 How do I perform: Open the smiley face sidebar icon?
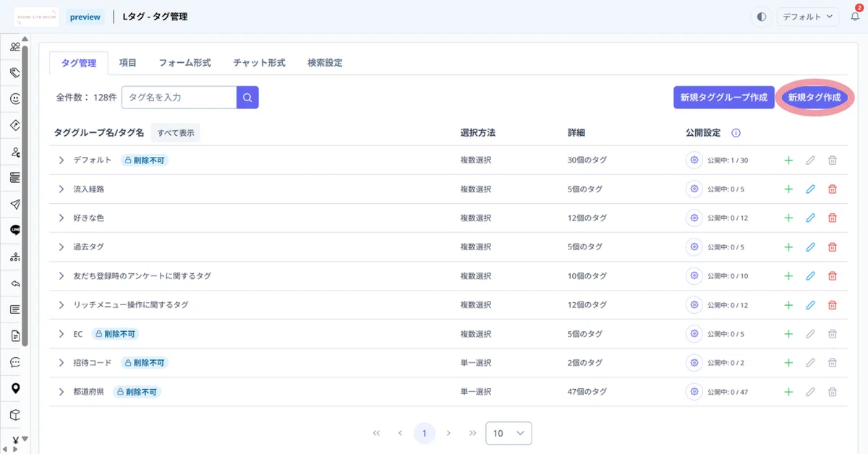15,99
